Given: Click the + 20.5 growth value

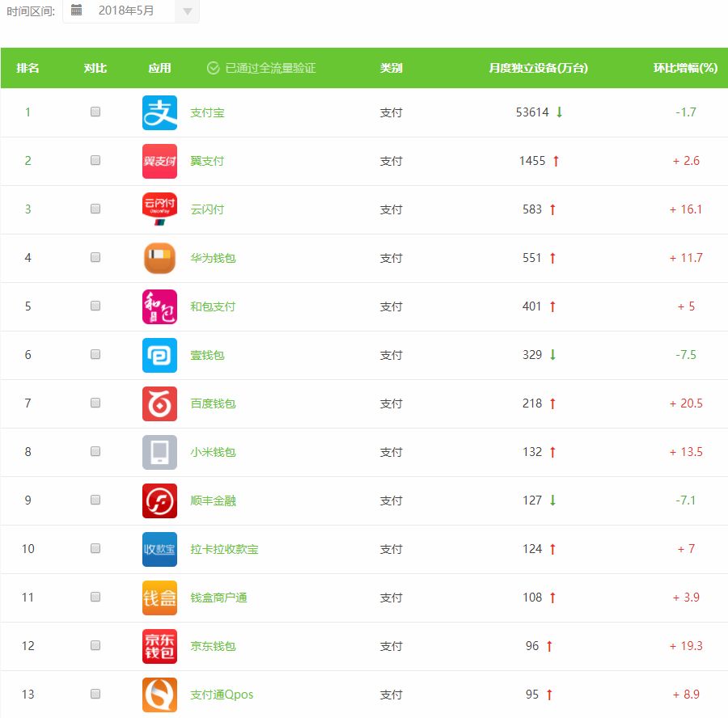Looking at the screenshot, I should pos(686,403).
